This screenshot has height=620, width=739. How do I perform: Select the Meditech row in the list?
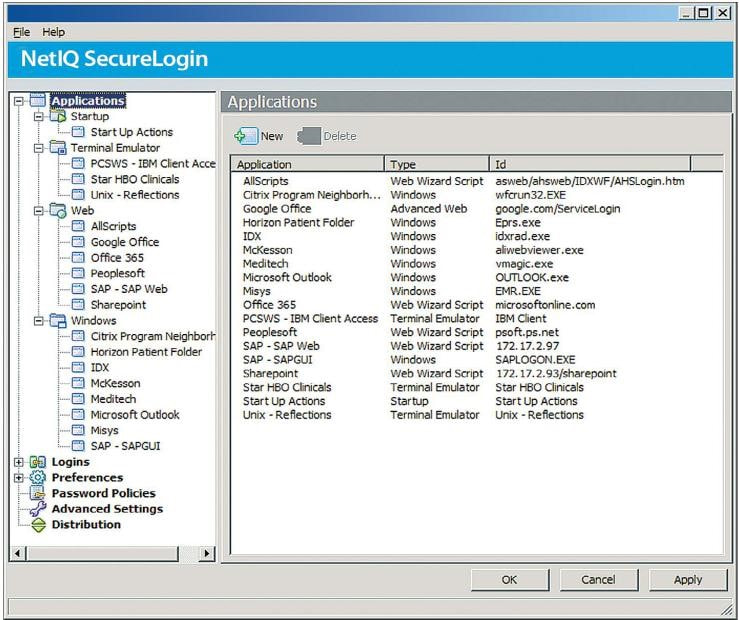click(x=476, y=264)
